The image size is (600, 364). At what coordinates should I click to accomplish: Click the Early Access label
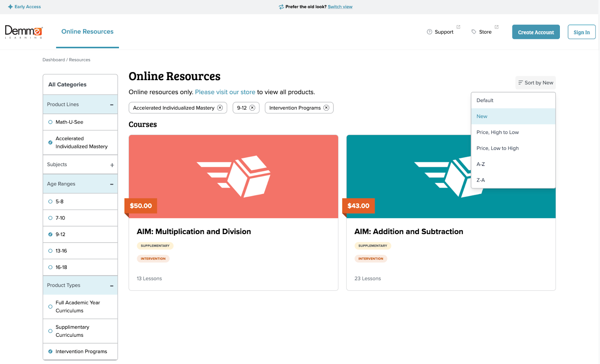pyautogui.click(x=28, y=7)
